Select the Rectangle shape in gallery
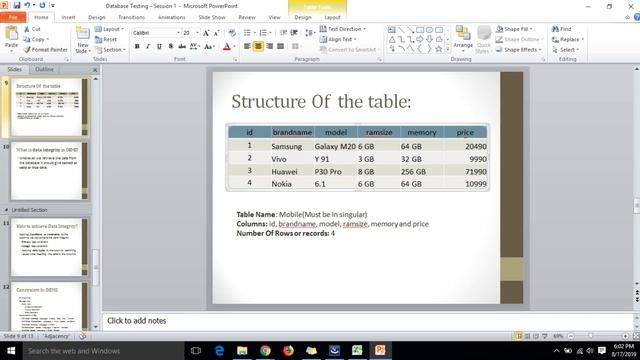 pyautogui.click(x=420, y=30)
